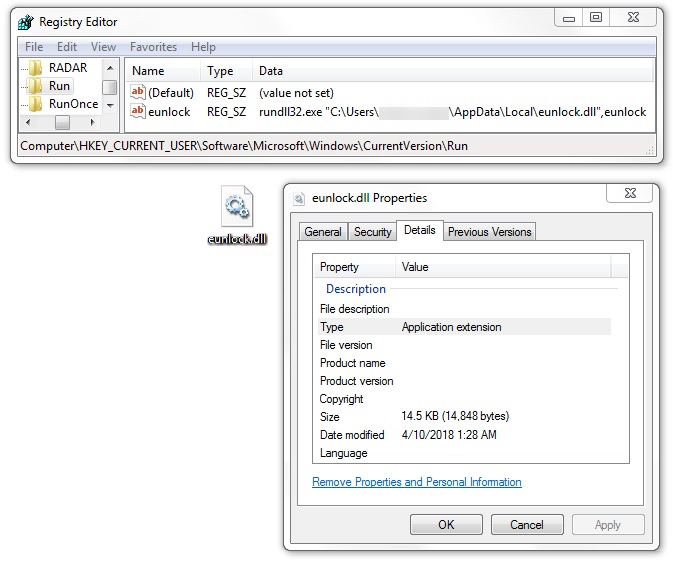Click the '4/10/2018 1:28 AM' value
The image size is (673, 562).
click(x=449, y=435)
